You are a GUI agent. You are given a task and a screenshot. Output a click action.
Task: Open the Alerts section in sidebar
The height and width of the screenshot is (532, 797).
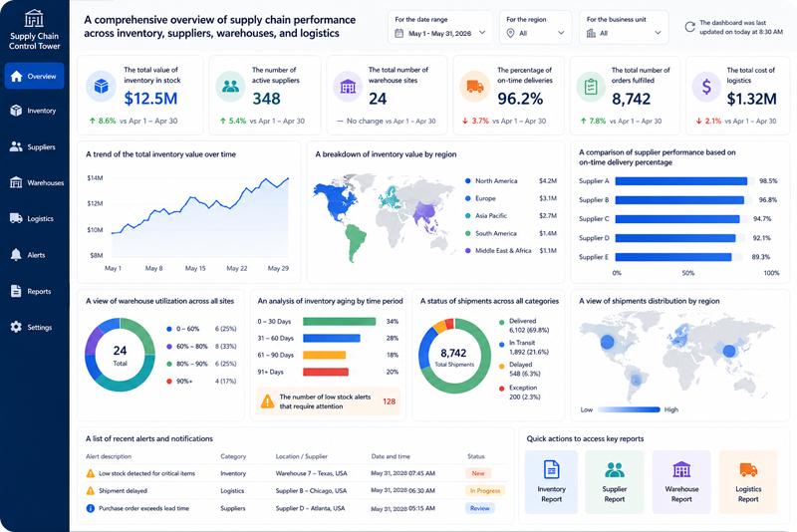(34, 255)
